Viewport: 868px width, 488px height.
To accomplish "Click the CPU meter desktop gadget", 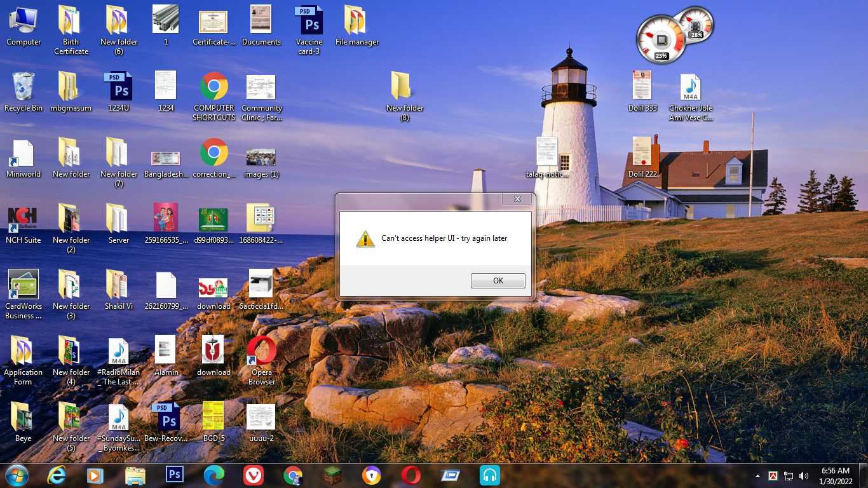I will (661, 39).
